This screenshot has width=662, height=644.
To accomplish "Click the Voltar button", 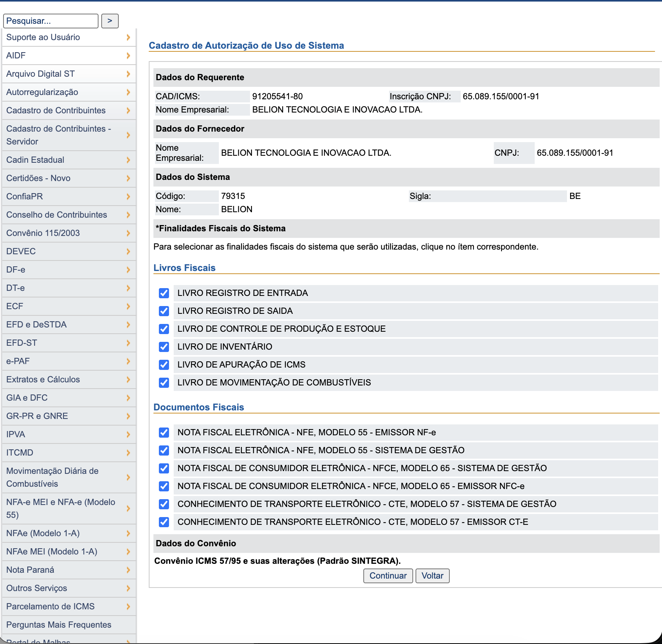I will (432, 576).
